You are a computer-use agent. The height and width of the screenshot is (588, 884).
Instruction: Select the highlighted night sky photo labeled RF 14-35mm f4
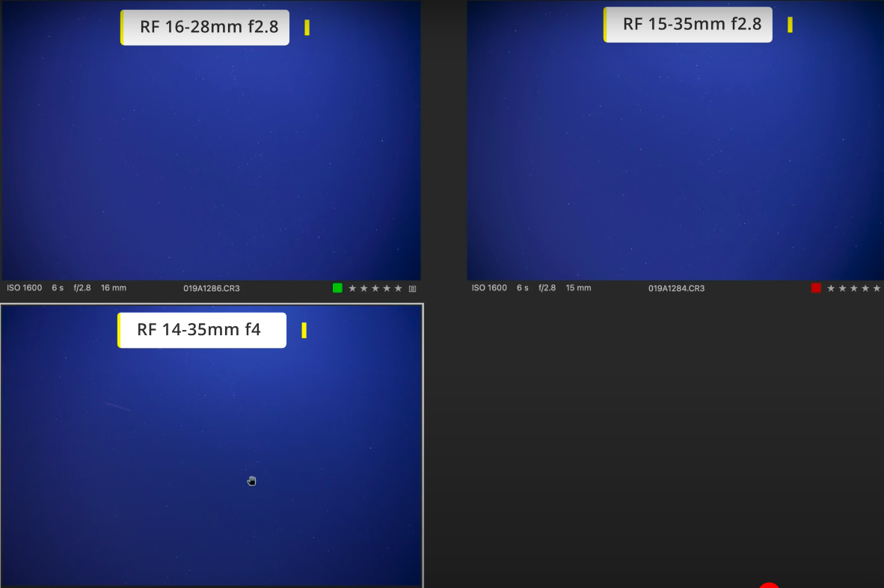(212, 445)
